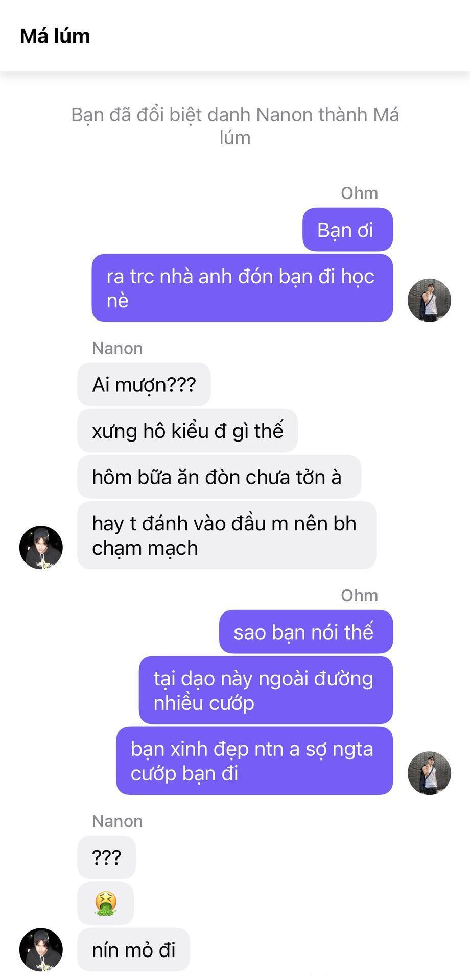Image resolution: width=470 pixels, height=980 pixels.
Task: Tap the '???' message bubble
Action: [107, 857]
